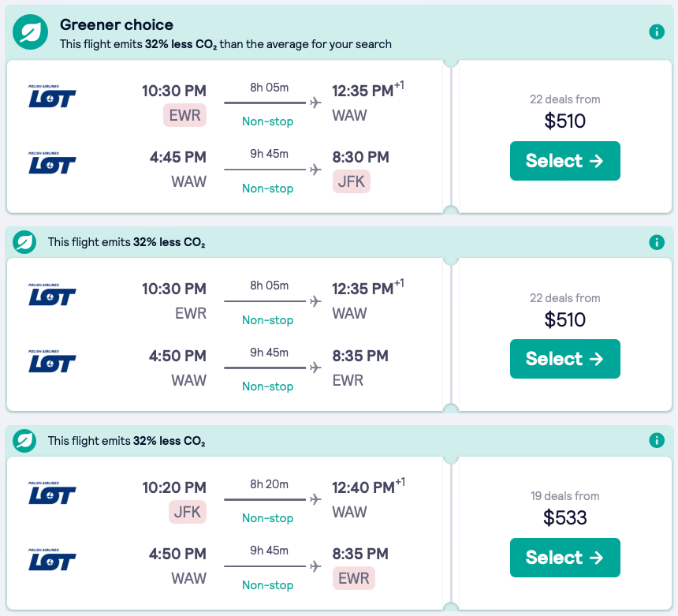Click highlighted EWR departure airport in first card
This screenshot has width=678, height=616.
184,115
